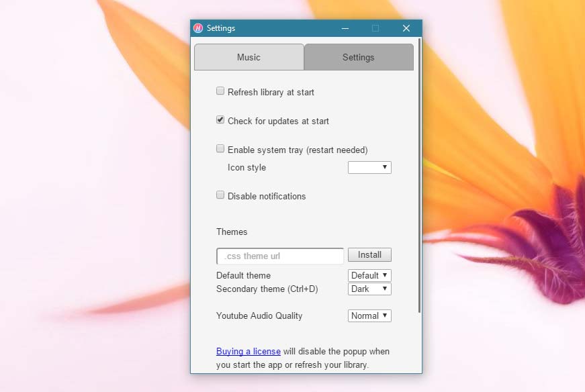
Task: Open Secondary theme dropdown showing Dark
Action: click(x=369, y=289)
